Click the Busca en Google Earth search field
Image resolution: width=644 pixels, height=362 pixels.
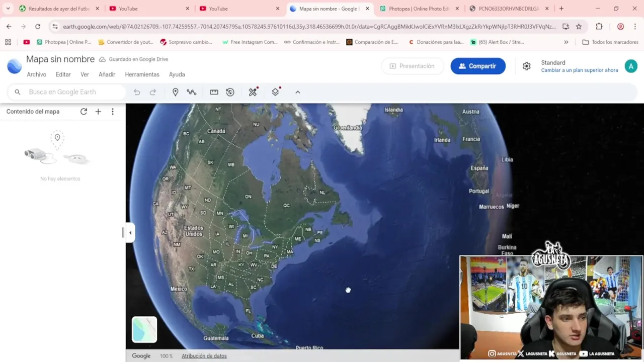(66, 92)
